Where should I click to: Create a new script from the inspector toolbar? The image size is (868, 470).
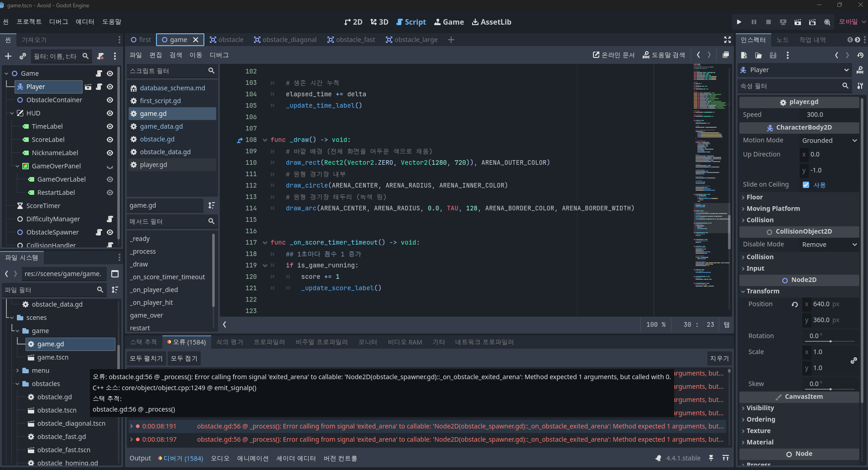click(x=743, y=55)
